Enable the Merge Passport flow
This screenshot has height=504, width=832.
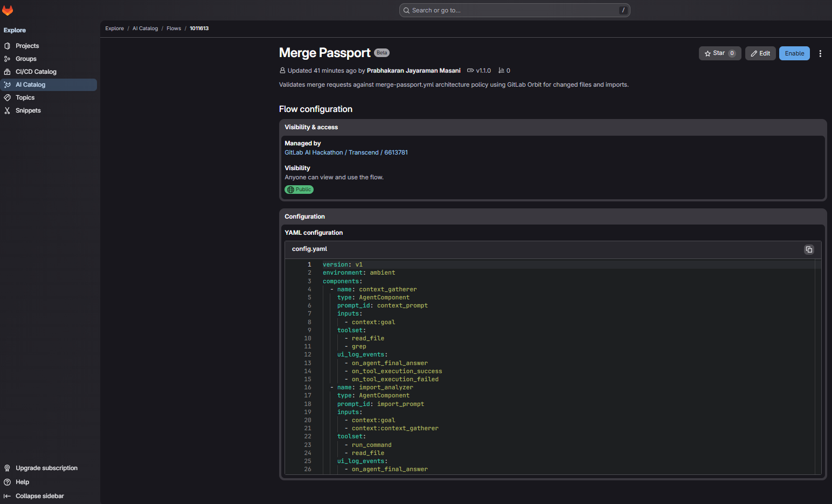[794, 53]
